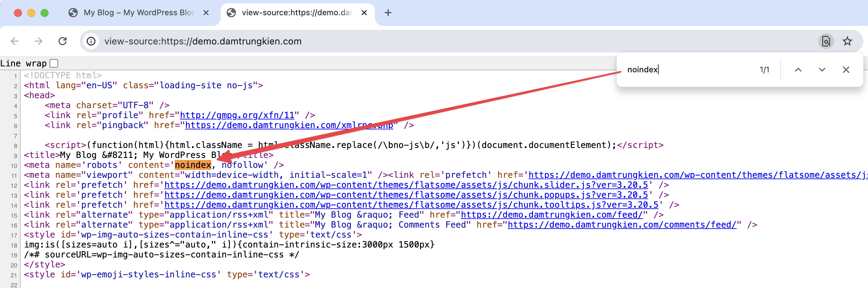Enable the Line wrap checkbox
Screen dimensions: 868x288
[x=54, y=63]
